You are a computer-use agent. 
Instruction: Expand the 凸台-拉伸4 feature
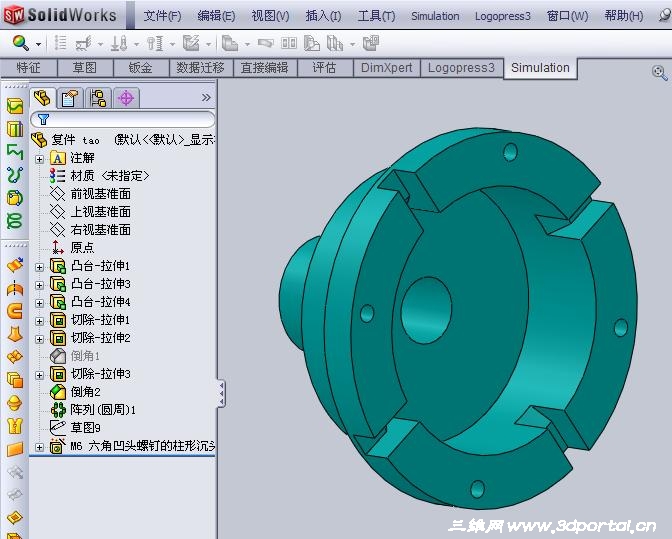39,303
